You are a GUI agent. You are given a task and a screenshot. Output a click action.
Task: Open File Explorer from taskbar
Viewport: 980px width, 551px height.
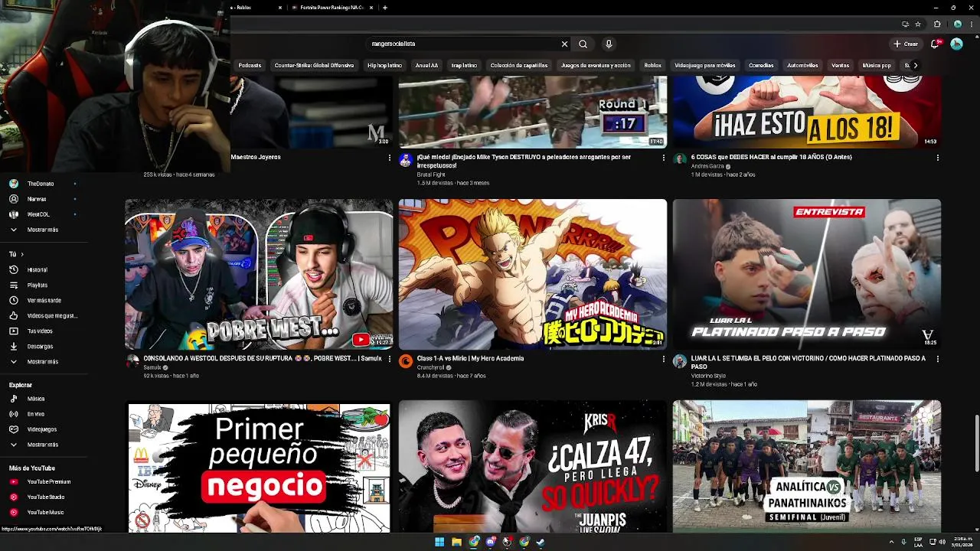tap(456, 542)
